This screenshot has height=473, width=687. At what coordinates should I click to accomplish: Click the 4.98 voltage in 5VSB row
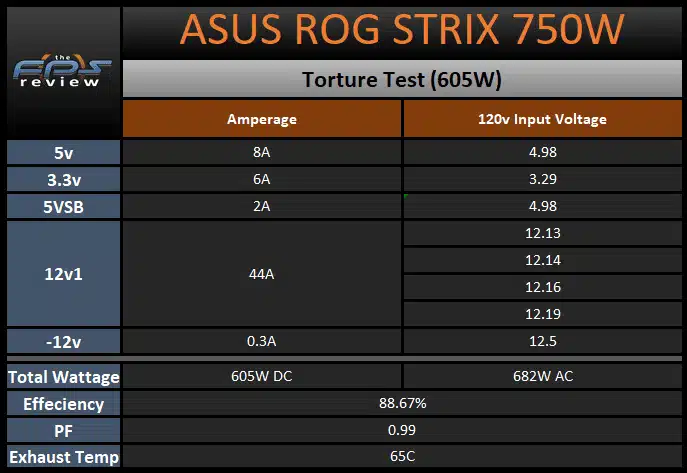(x=542, y=206)
